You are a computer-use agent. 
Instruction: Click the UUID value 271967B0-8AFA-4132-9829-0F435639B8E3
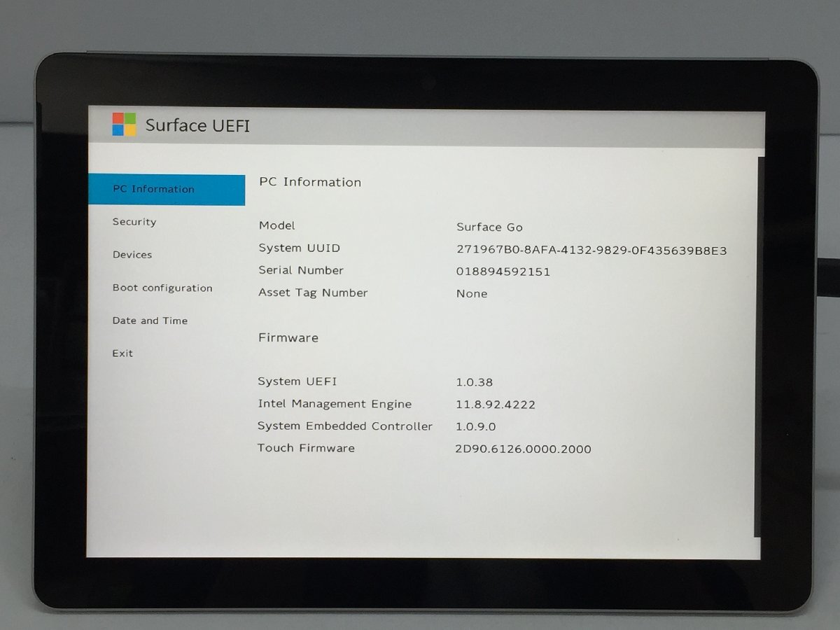pyautogui.click(x=591, y=250)
